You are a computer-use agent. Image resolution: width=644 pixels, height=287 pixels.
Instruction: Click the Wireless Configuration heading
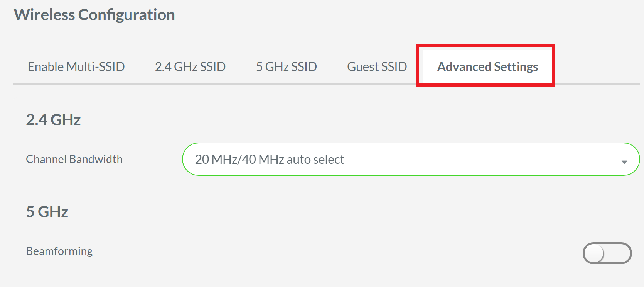(x=94, y=14)
